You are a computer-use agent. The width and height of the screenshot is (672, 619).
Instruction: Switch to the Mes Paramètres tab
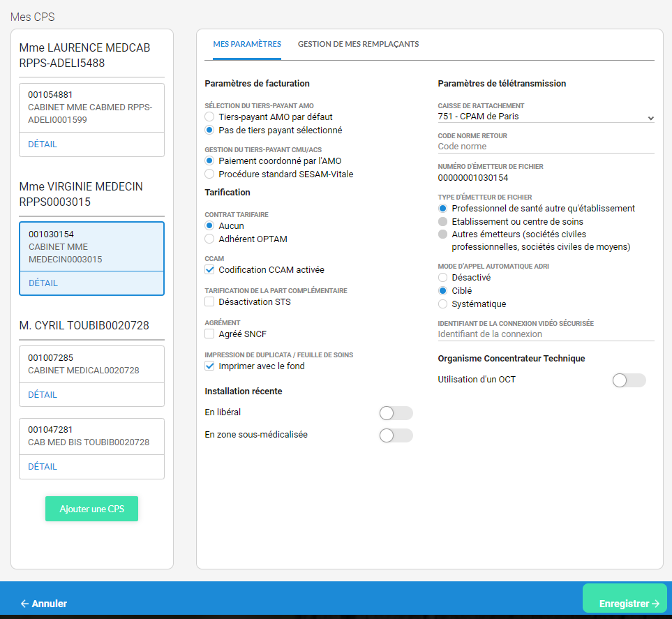click(x=247, y=44)
